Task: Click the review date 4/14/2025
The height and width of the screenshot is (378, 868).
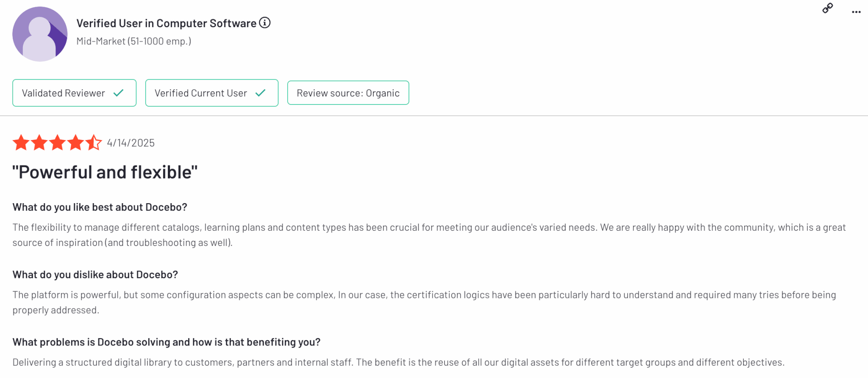Action: pyautogui.click(x=131, y=143)
